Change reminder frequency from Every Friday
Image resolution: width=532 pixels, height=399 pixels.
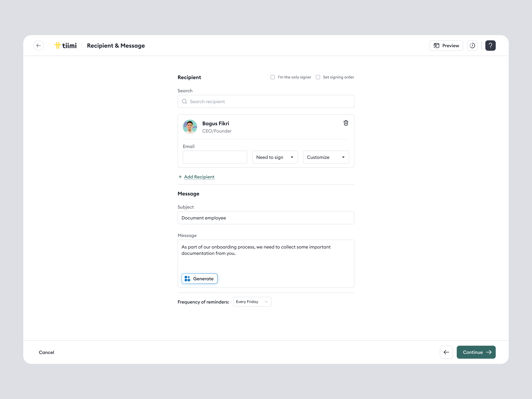(252, 302)
